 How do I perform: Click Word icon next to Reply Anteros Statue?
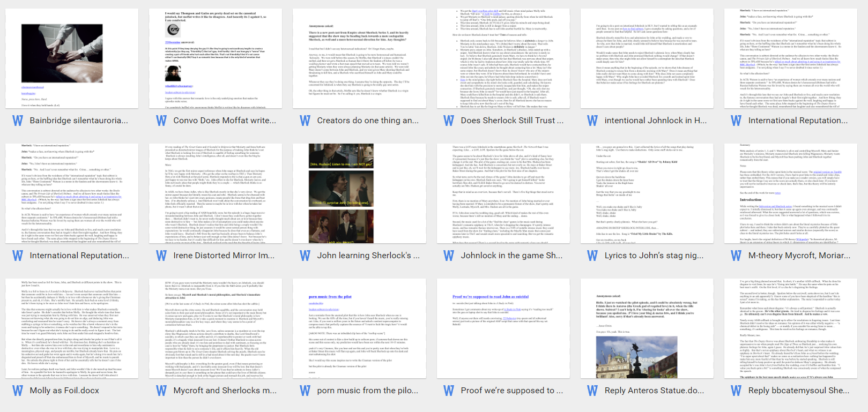[592, 391]
